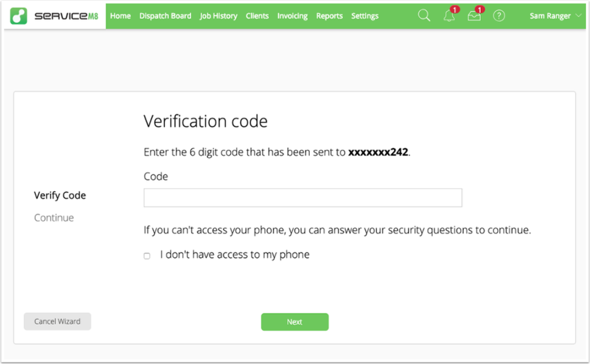This screenshot has height=364, width=590.
Task: Open the Clients menu
Action: [257, 16]
